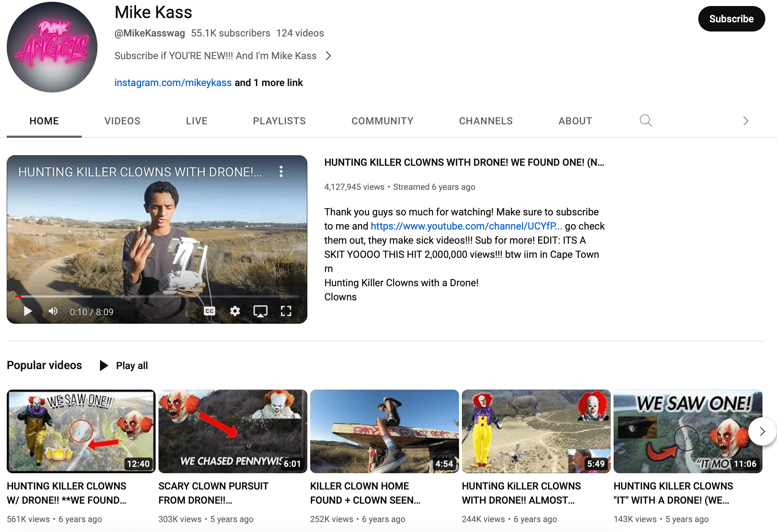The image size is (777, 532).
Task: Click the '561K views' text
Action: coord(28,519)
